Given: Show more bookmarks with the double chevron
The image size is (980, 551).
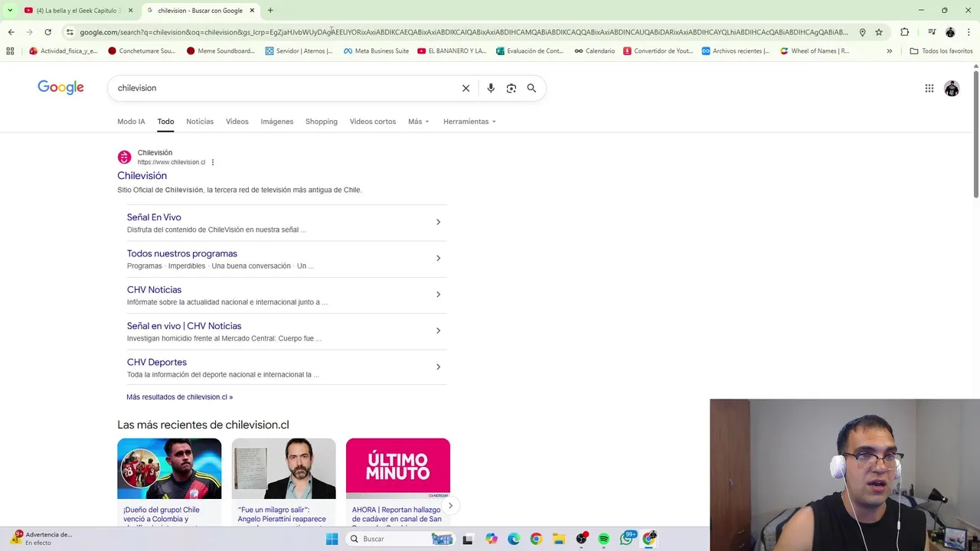Looking at the screenshot, I should [x=889, y=51].
